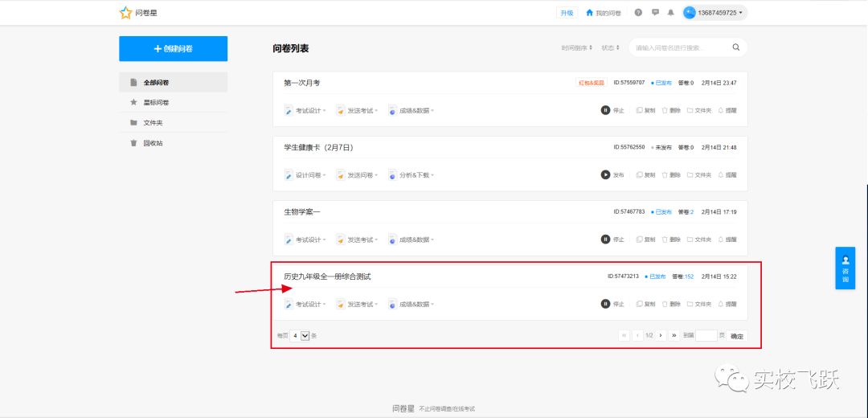Open the 历史九年级全一册综合测试 title
The height and width of the screenshot is (418, 868).
(327, 277)
